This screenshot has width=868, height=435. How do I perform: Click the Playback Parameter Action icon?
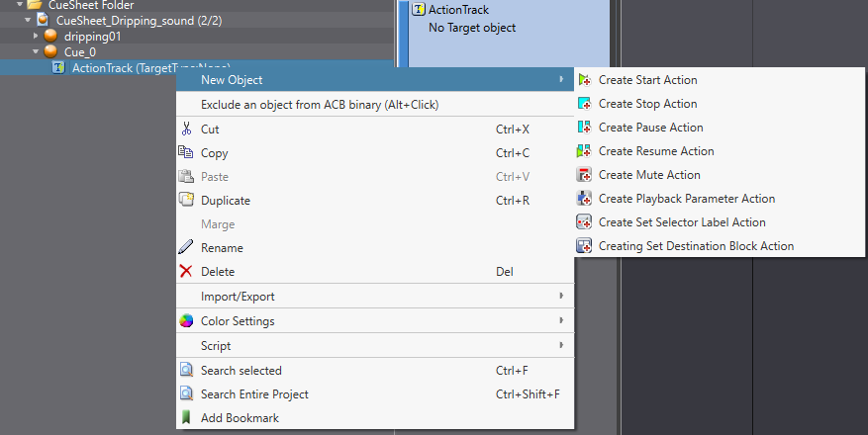click(584, 199)
